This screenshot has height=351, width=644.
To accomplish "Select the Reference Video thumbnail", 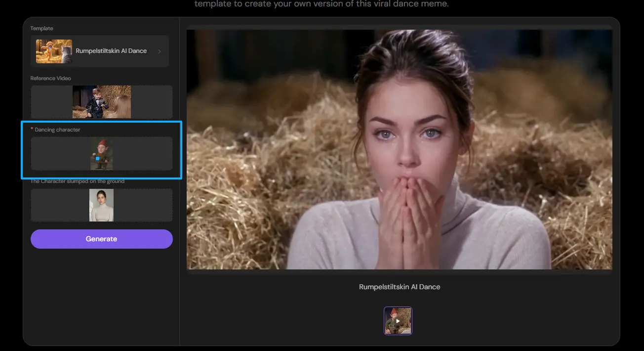I will (x=102, y=102).
